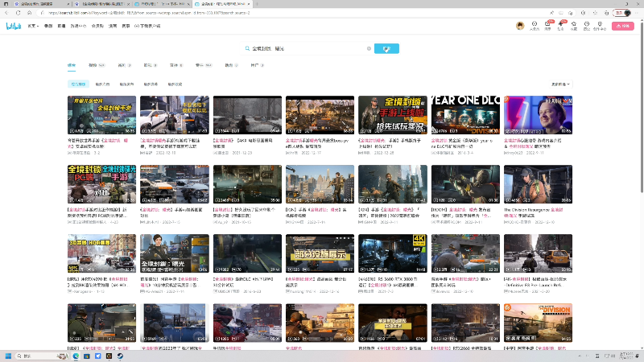Click the Windows taskbar search box
This screenshot has height=362, width=644.
41,356
